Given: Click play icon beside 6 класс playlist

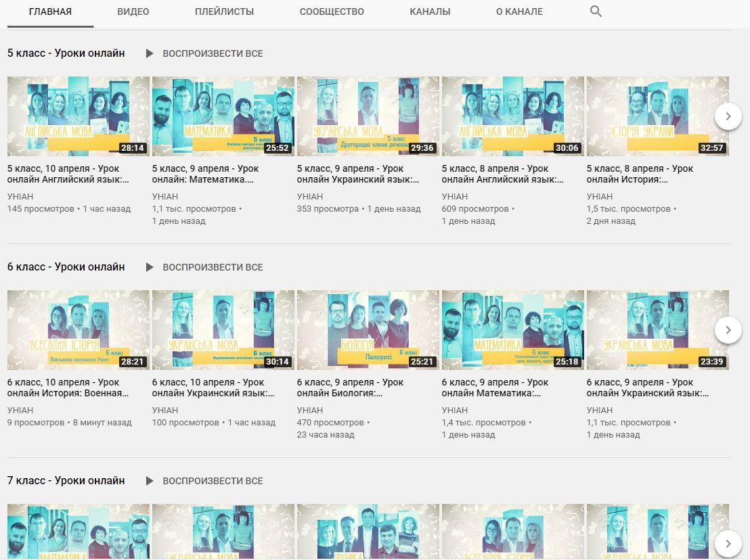Looking at the screenshot, I should pos(150,267).
